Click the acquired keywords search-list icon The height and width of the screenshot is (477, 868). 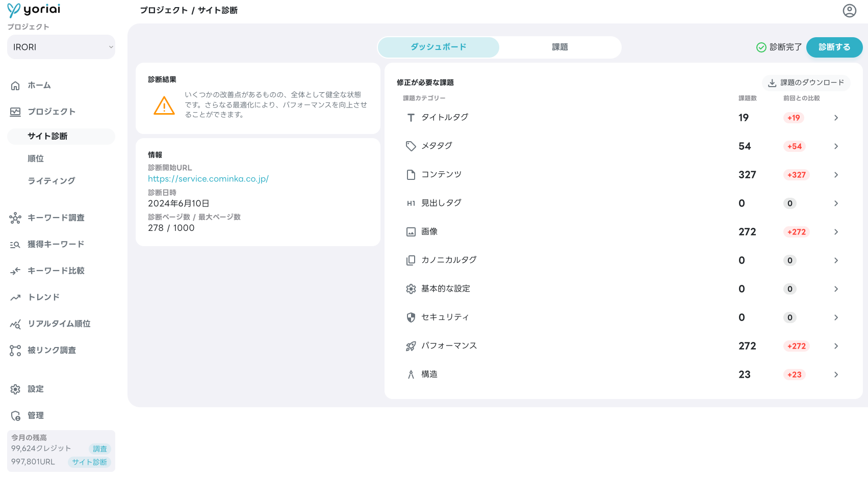tap(15, 245)
